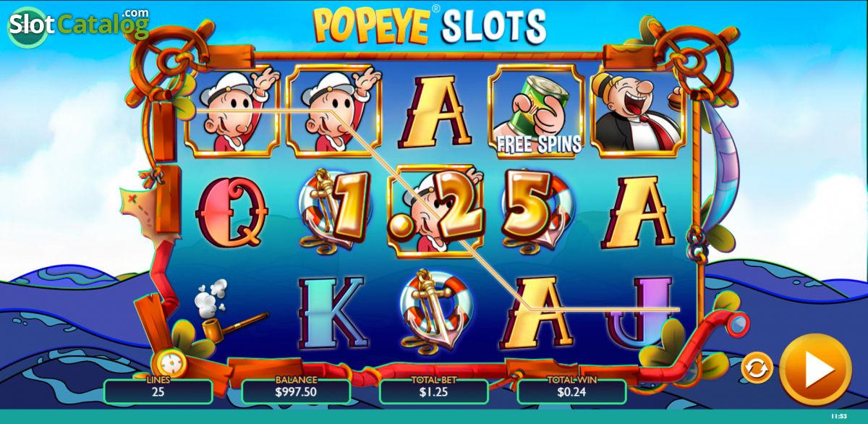Screen dimensions: 868x424
Task: Click the Balance display of $997.50
Action: pos(296,391)
